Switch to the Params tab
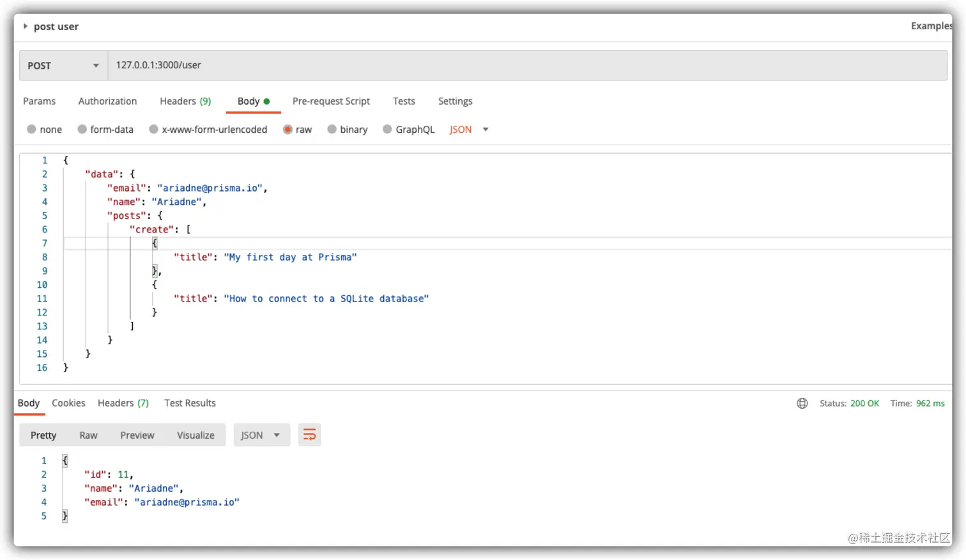966x560 pixels. (x=39, y=101)
